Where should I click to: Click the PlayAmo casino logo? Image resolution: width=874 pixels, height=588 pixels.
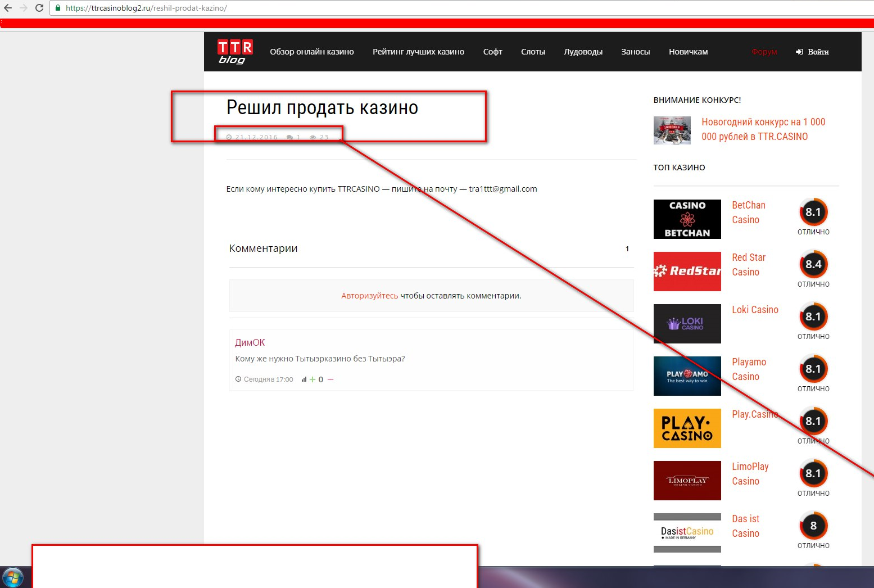(687, 376)
